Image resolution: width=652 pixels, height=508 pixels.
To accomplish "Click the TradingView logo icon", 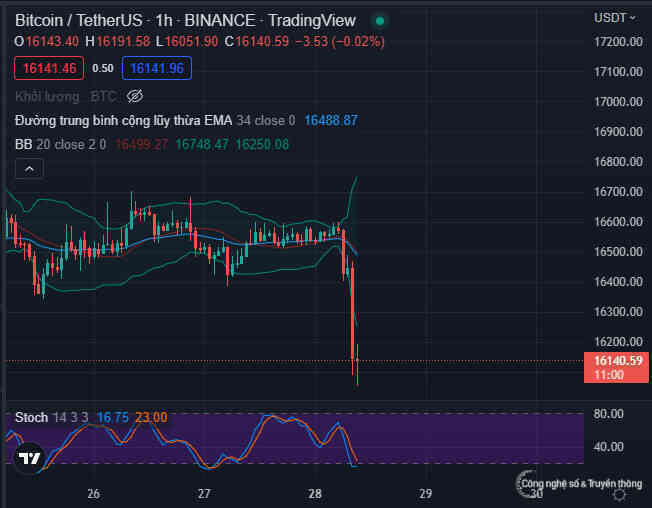I will click(29, 458).
